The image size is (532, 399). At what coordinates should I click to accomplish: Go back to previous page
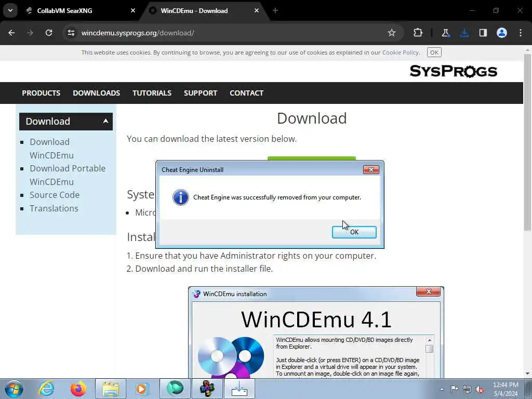click(11, 33)
